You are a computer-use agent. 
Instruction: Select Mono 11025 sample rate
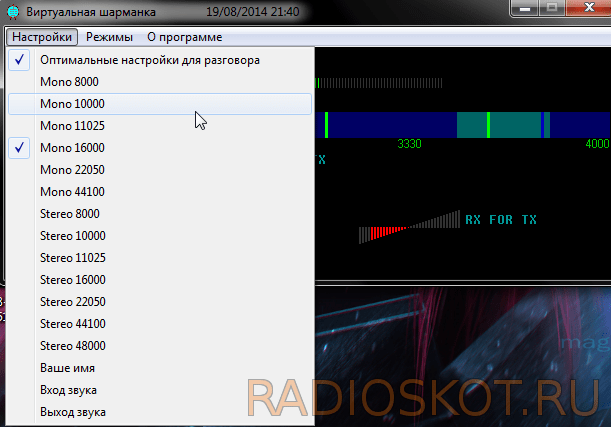click(160, 126)
